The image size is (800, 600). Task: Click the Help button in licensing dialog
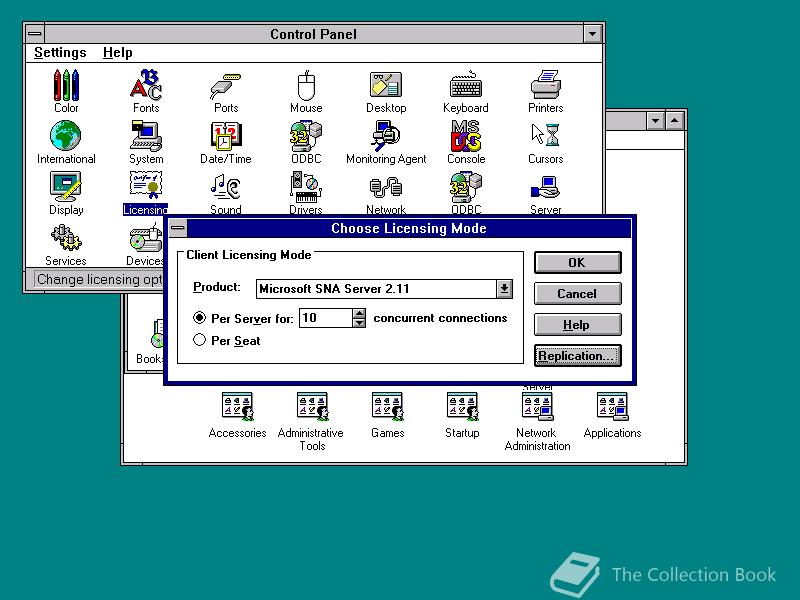578,324
